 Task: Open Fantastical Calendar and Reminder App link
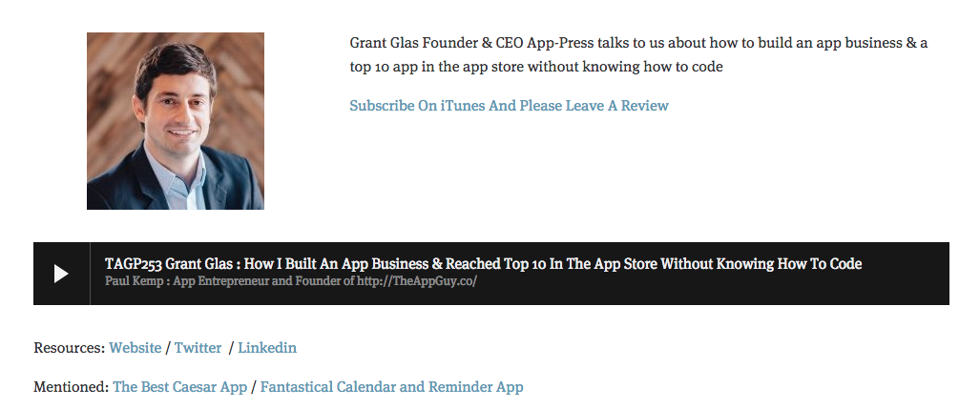391,387
